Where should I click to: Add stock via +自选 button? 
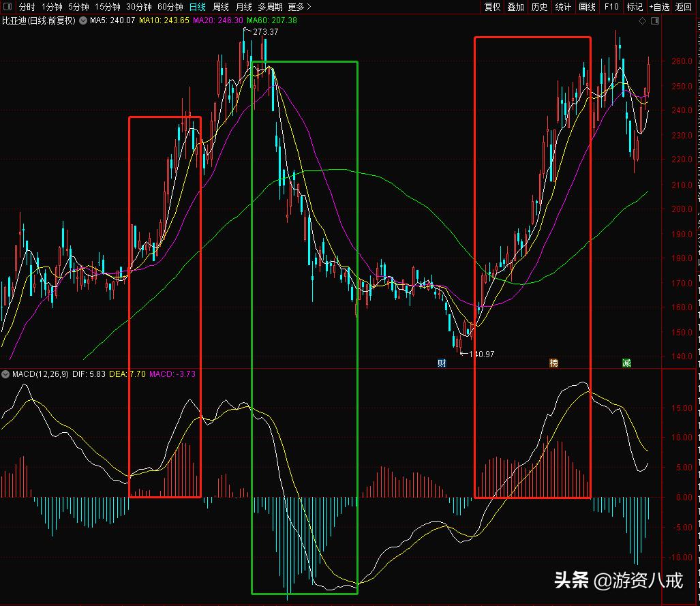click(x=659, y=7)
